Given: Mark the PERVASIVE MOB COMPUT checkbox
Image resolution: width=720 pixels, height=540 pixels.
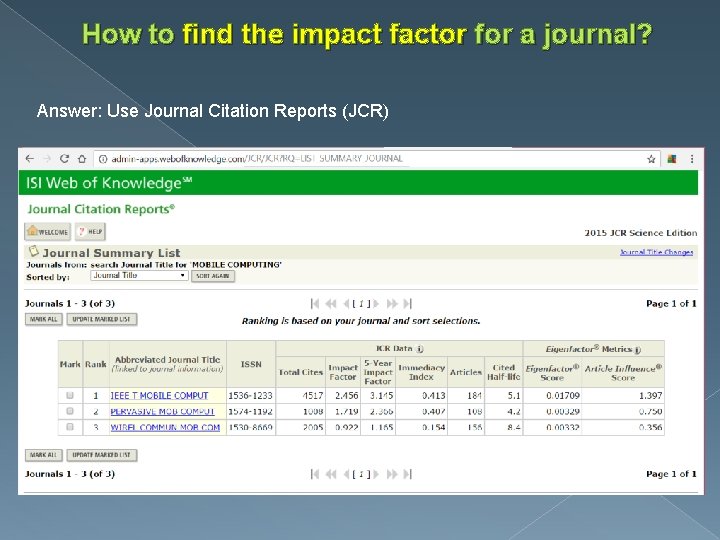Looking at the screenshot, I should tap(70, 411).
